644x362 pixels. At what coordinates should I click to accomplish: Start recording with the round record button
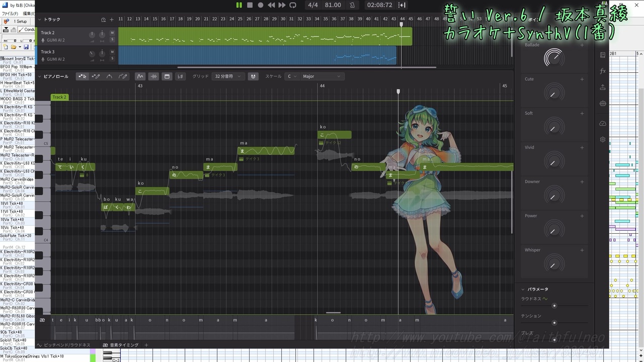(261, 5)
